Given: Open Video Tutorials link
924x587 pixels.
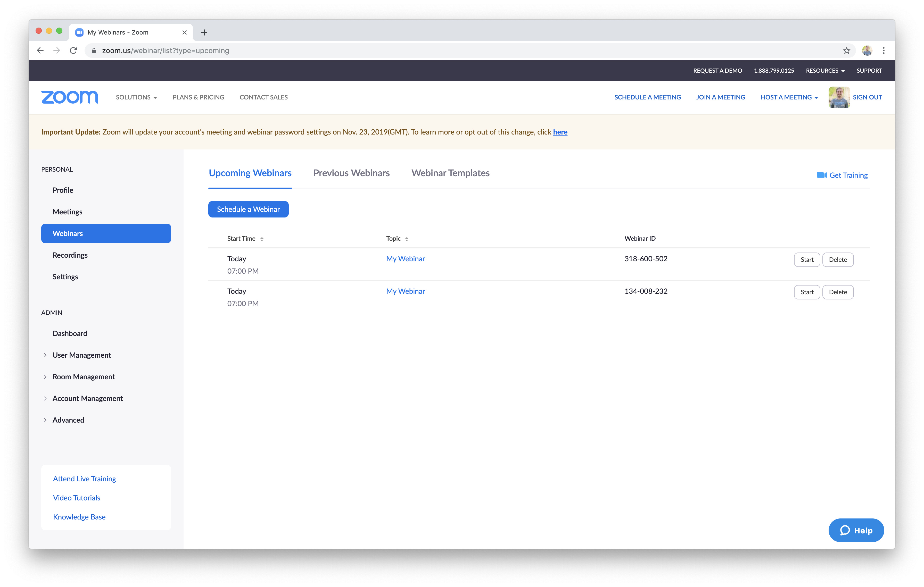Looking at the screenshot, I should tap(76, 498).
